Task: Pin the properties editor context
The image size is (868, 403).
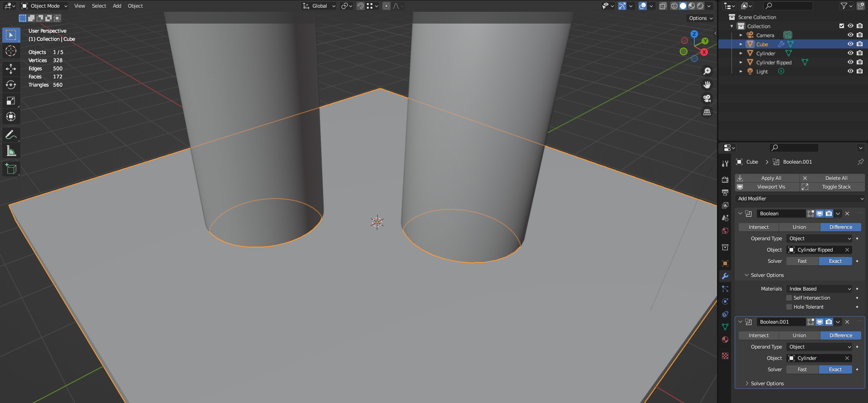Action: (x=860, y=162)
